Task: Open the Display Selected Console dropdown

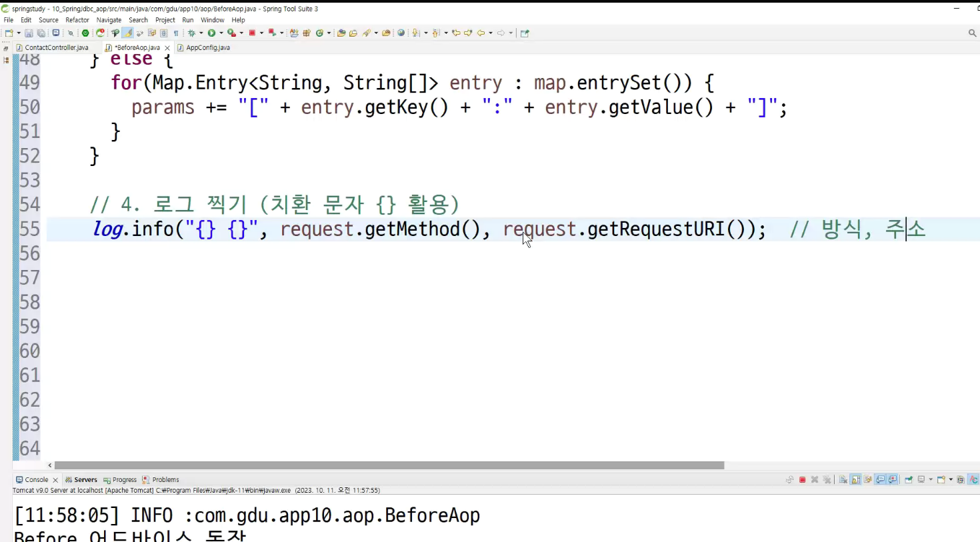Action: click(931, 479)
